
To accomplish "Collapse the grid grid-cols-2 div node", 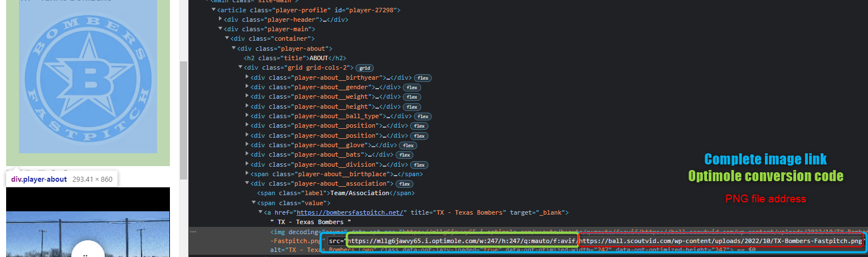I will pos(241,68).
